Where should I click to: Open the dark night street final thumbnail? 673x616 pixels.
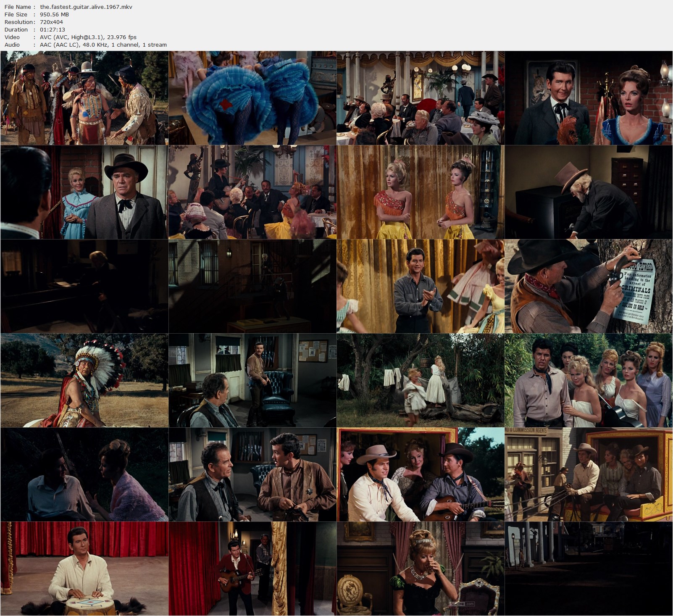point(589,569)
